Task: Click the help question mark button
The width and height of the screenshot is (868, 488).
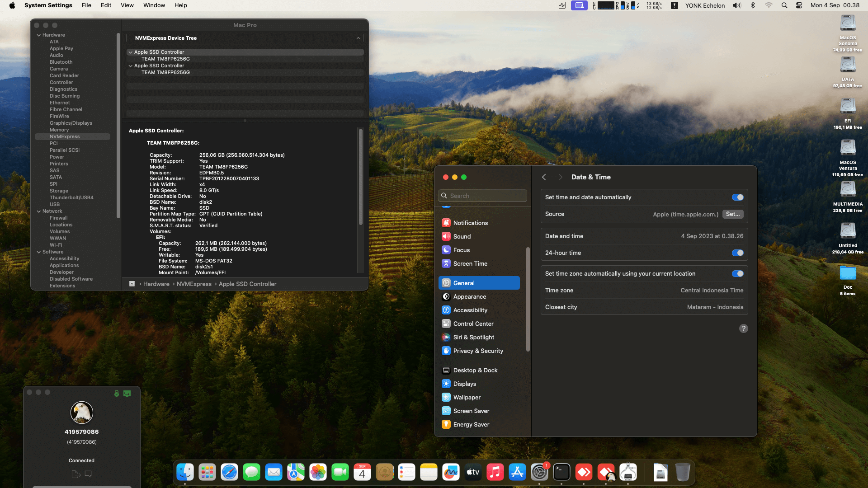Action: (x=743, y=328)
